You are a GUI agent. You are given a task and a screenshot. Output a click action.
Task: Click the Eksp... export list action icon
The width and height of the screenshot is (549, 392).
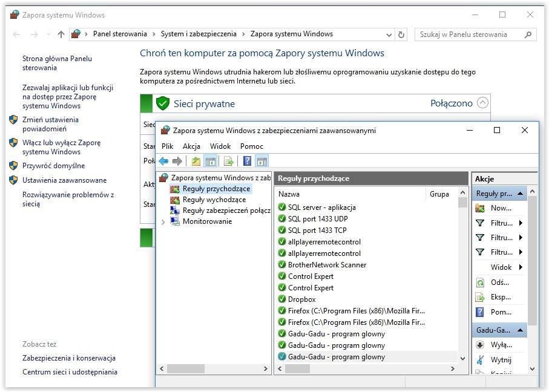pyautogui.click(x=480, y=298)
